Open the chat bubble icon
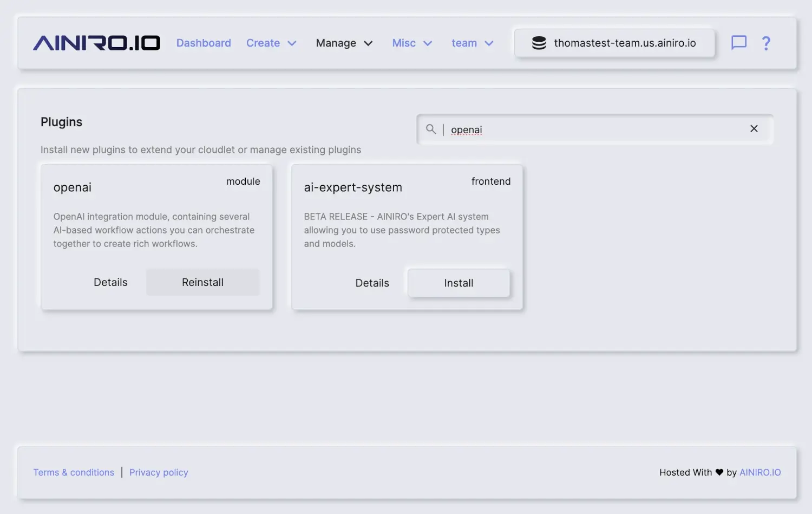This screenshot has width=812, height=514. (x=739, y=43)
